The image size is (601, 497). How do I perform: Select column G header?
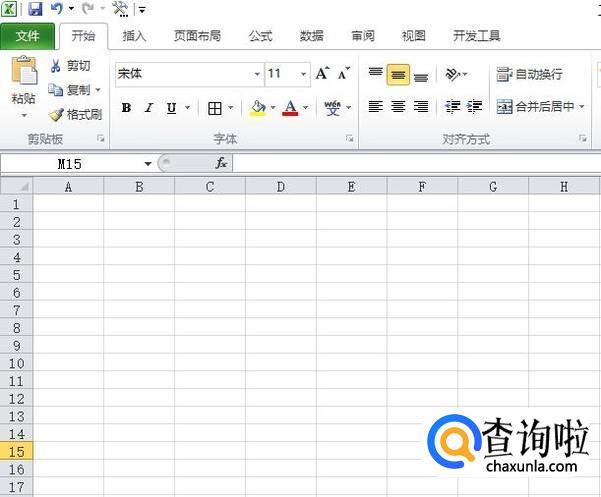pos(493,186)
